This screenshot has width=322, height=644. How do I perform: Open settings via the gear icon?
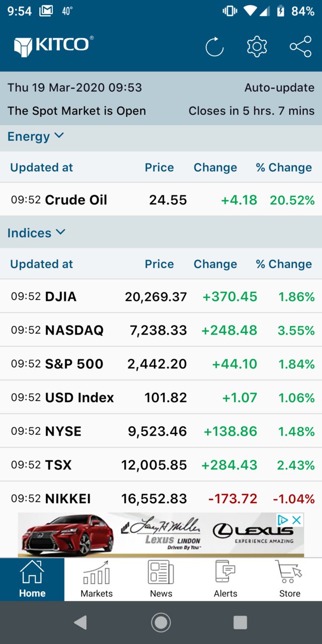(257, 47)
